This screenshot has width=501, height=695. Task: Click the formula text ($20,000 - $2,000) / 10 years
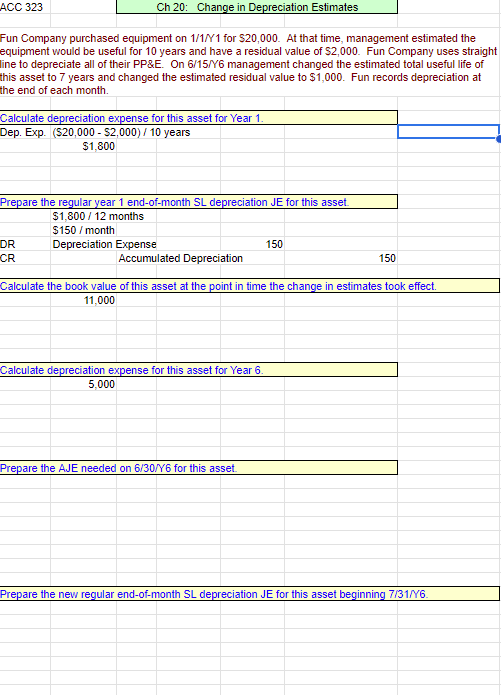[x=121, y=132]
